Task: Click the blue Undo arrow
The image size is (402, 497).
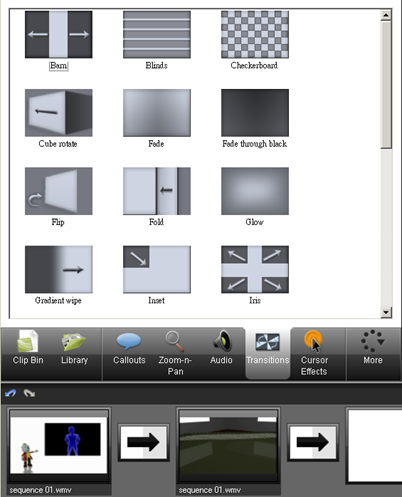Action: pyautogui.click(x=11, y=393)
